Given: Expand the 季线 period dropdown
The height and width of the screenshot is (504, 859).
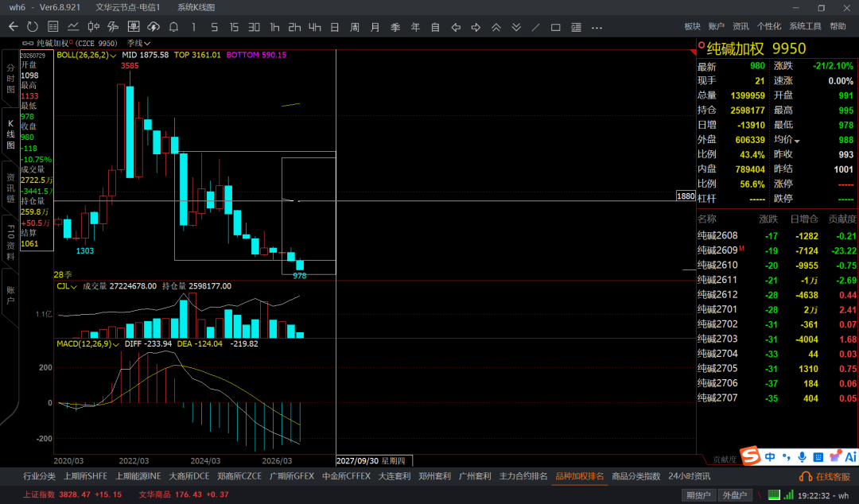Looking at the screenshot, I should click(138, 43).
